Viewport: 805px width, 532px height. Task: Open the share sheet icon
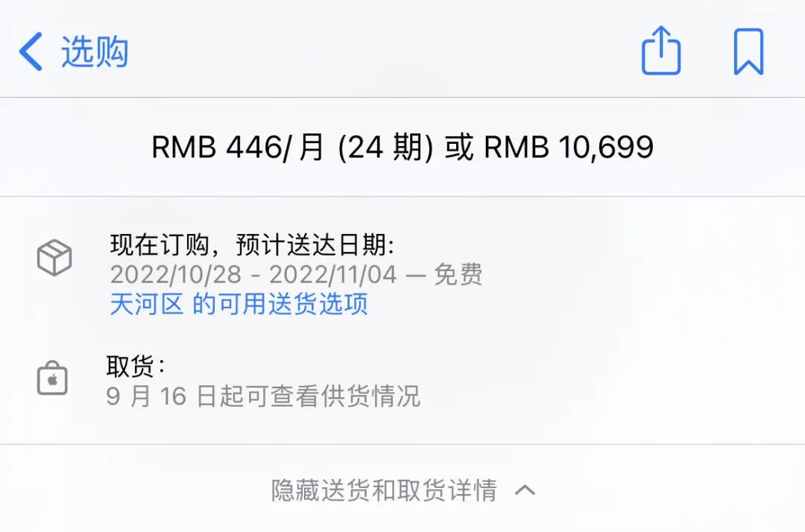point(661,50)
